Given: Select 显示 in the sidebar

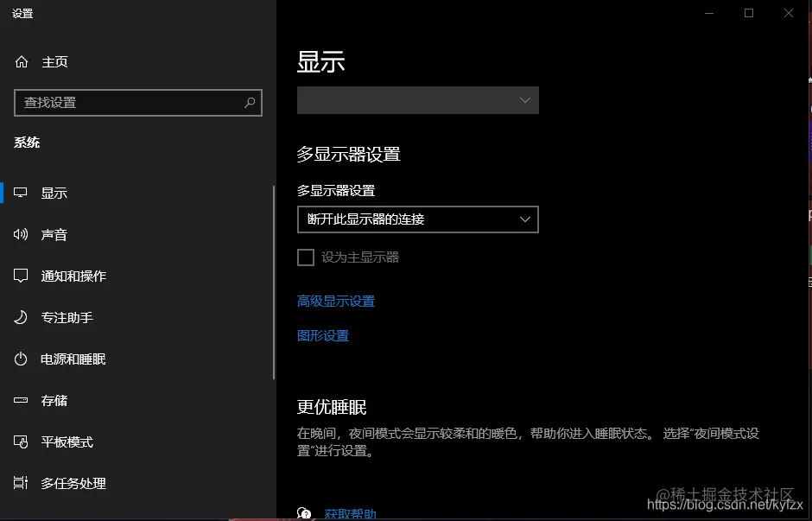Looking at the screenshot, I should click(54, 194).
